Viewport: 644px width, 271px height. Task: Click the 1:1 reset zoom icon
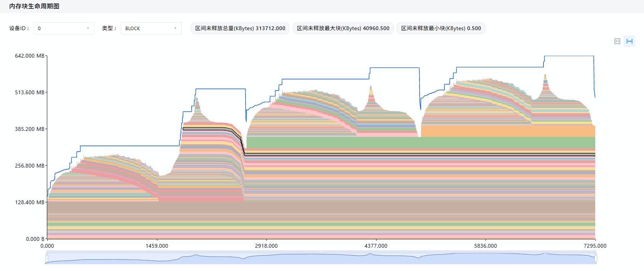click(617, 41)
